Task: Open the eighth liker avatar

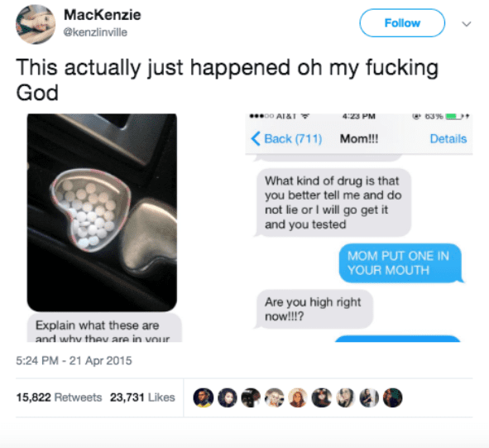Action: pos(369,397)
